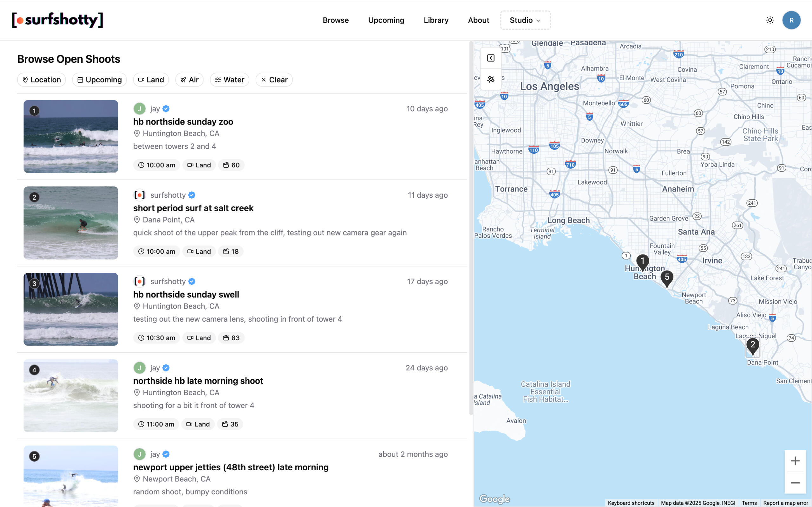Toggle the Air filter chip
The width and height of the screenshot is (812, 507).
click(x=189, y=80)
